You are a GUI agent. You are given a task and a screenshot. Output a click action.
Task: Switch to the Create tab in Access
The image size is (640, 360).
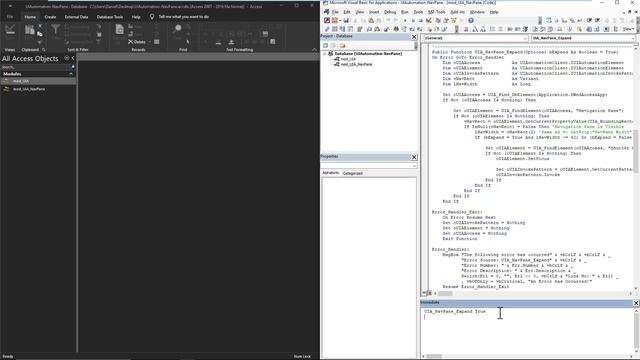tap(50, 17)
